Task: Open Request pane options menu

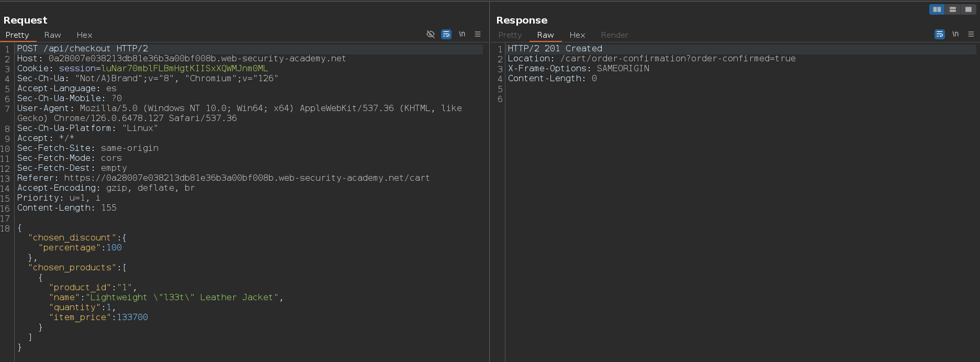Action: pos(478,34)
